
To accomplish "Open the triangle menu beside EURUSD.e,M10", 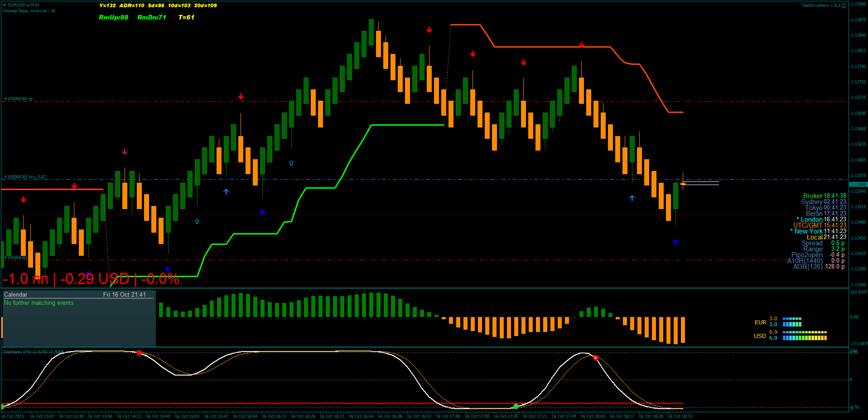I will [4, 5].
